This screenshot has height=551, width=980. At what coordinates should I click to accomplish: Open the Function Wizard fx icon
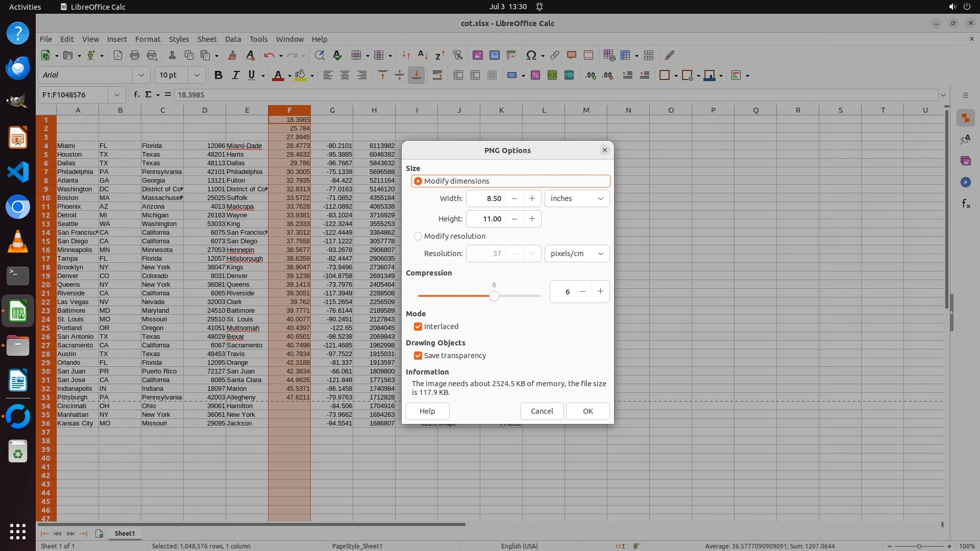136,94
